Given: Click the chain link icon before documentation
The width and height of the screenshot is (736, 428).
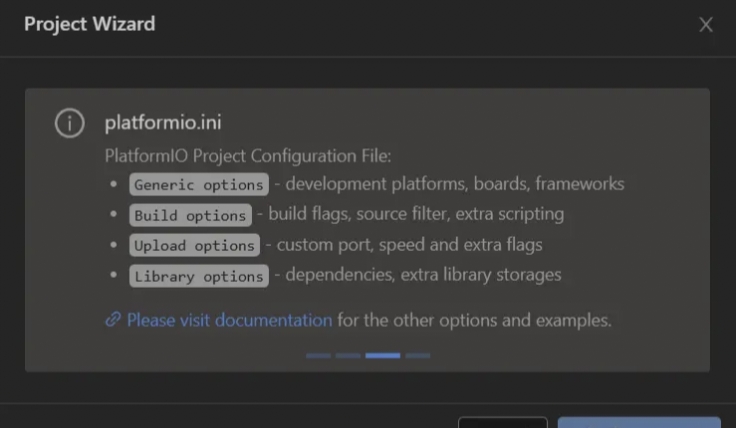Looking at the screenshot, I should tap(113, 320).
